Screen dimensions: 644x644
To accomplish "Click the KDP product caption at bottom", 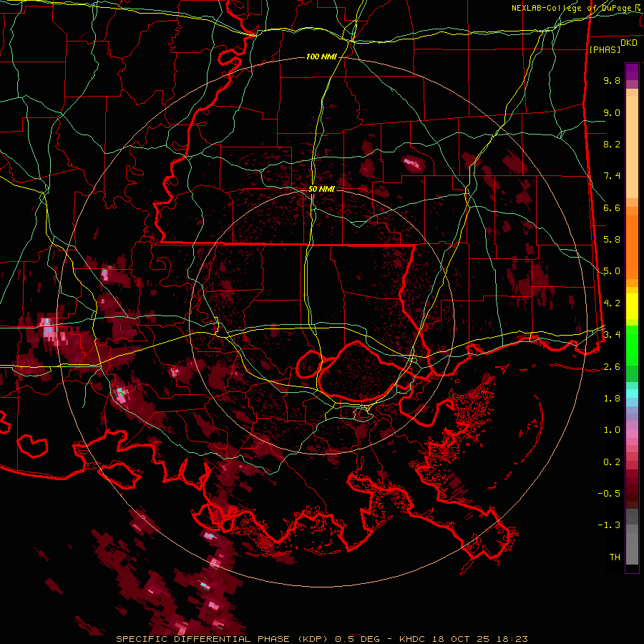I will click(x=321, y=639).
